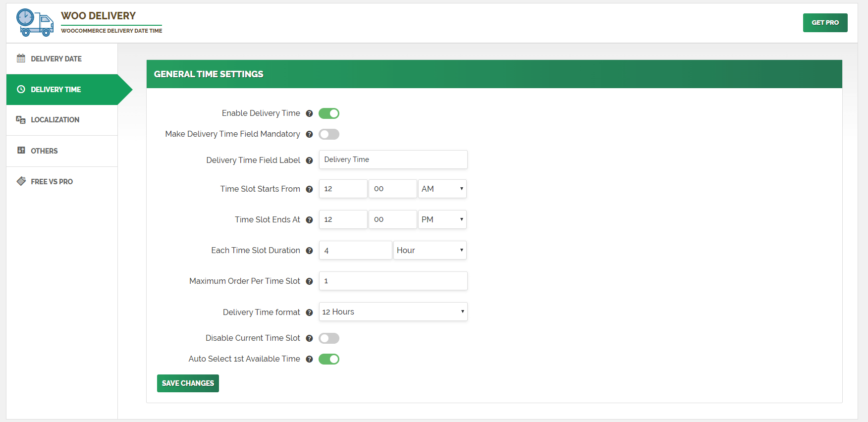This screenshot has width=868, height=422.
Task: Open PM dropdown for Time Slot Ends At
Action: [442, 219]
